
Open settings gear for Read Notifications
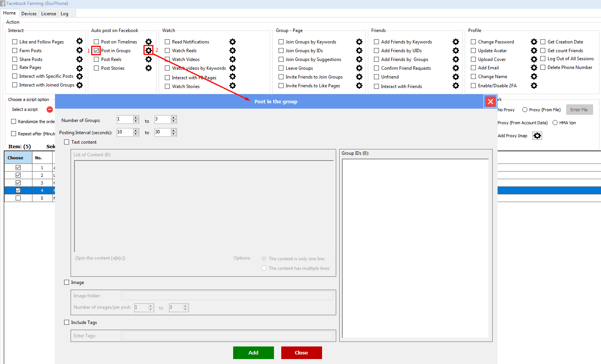point(232,42)
